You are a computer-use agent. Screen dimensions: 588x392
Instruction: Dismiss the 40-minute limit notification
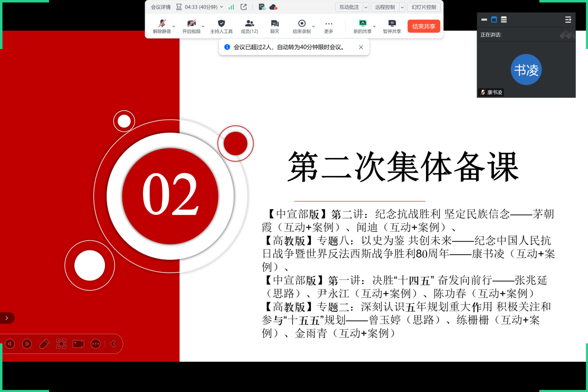361,47
